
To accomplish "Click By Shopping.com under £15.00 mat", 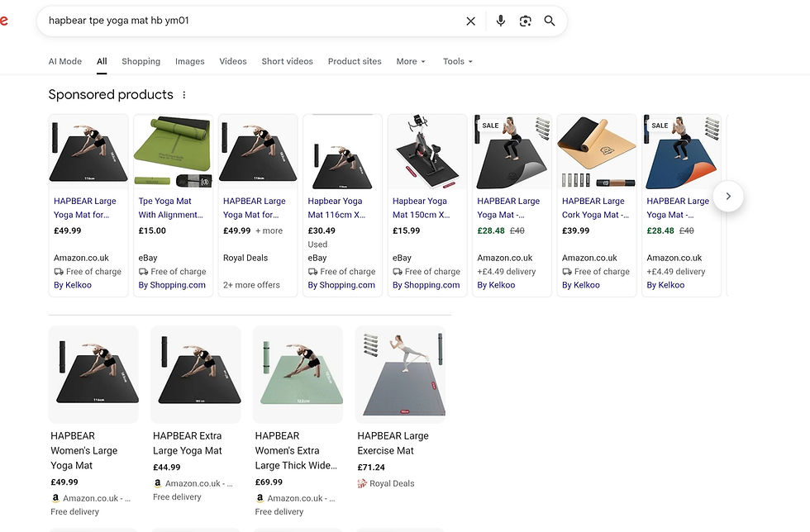I will pyautogui.click(x=172, y=285).
